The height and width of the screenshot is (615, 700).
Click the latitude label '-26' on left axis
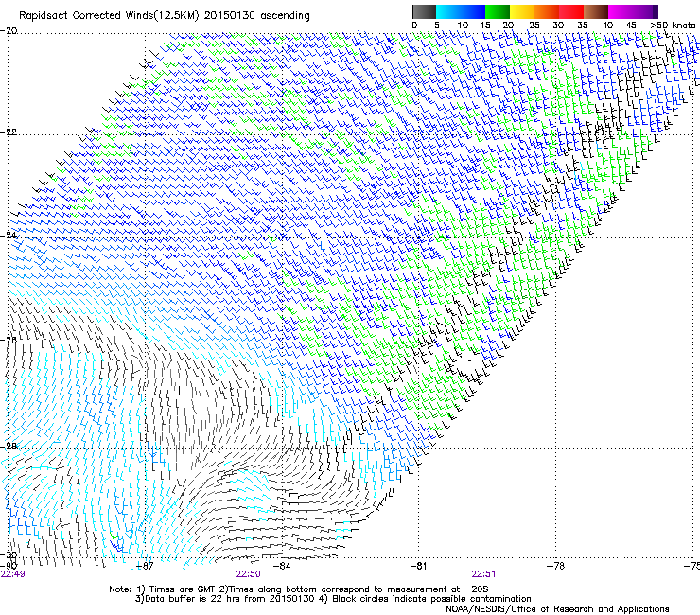[9, 341]
